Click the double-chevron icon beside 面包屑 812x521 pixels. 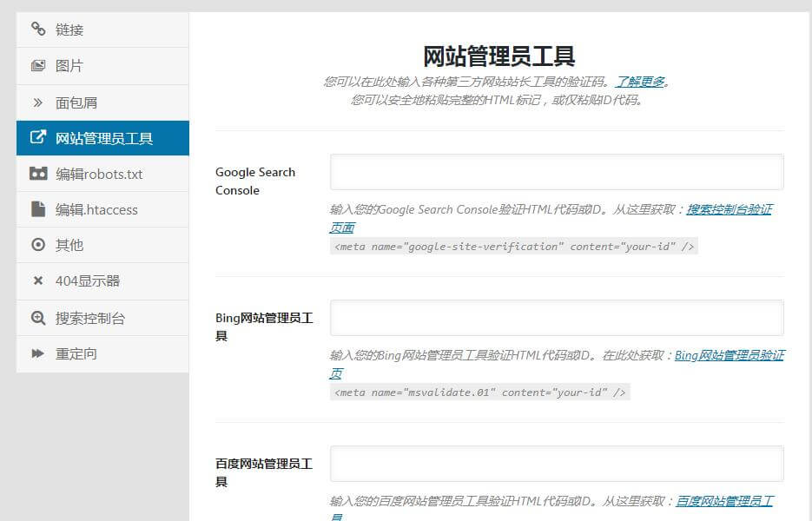click(37, 102)
